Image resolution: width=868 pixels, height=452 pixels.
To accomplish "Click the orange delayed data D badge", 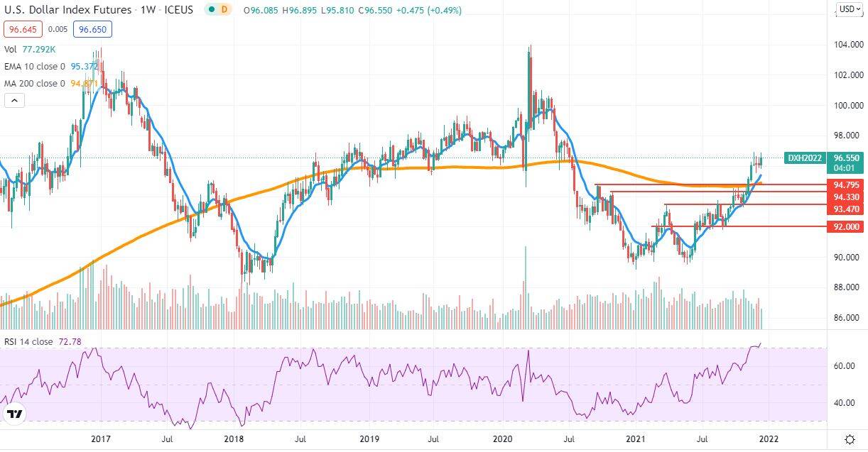I will 224,10.
